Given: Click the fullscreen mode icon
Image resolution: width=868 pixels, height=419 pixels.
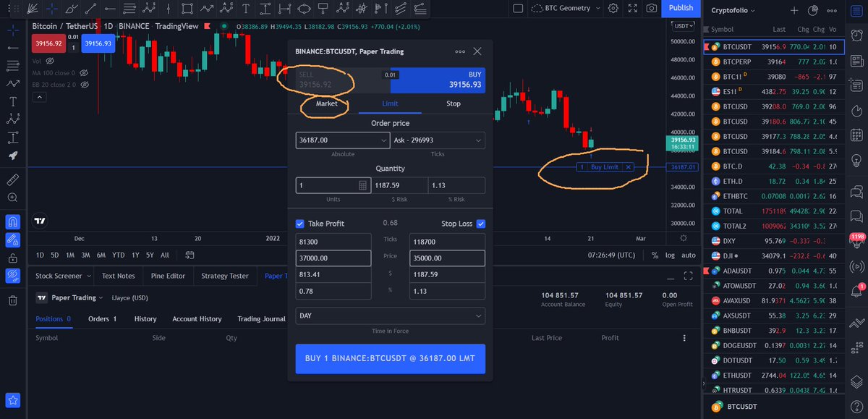Looking at the screenshot, I should coord(633,9).
